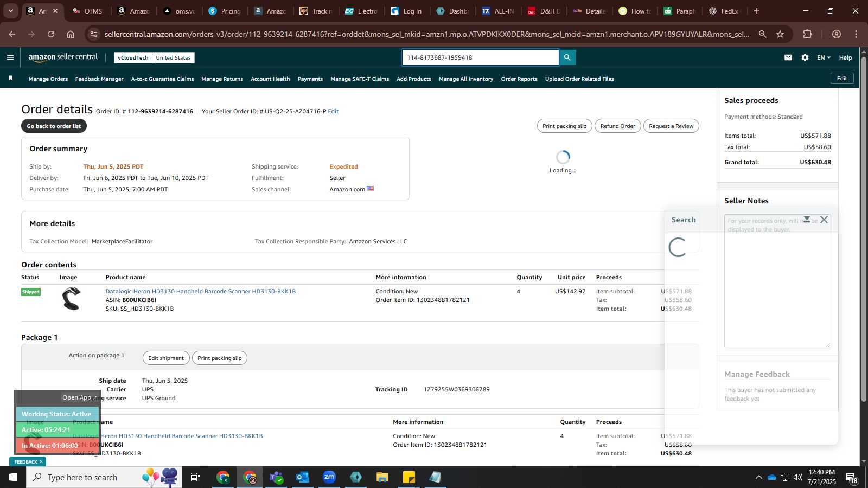
Task: Edit the Seller Order ID
Action: click(x=333, y=111)
